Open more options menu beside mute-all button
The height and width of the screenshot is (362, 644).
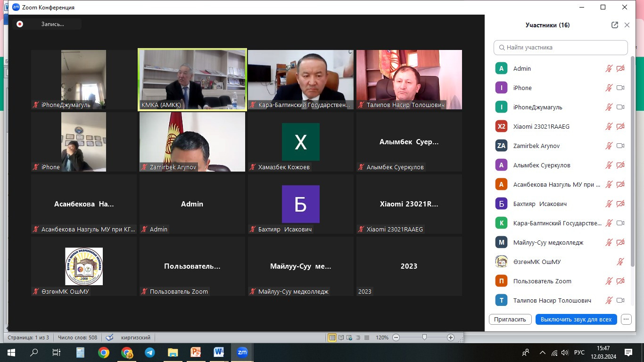point(626,319)
